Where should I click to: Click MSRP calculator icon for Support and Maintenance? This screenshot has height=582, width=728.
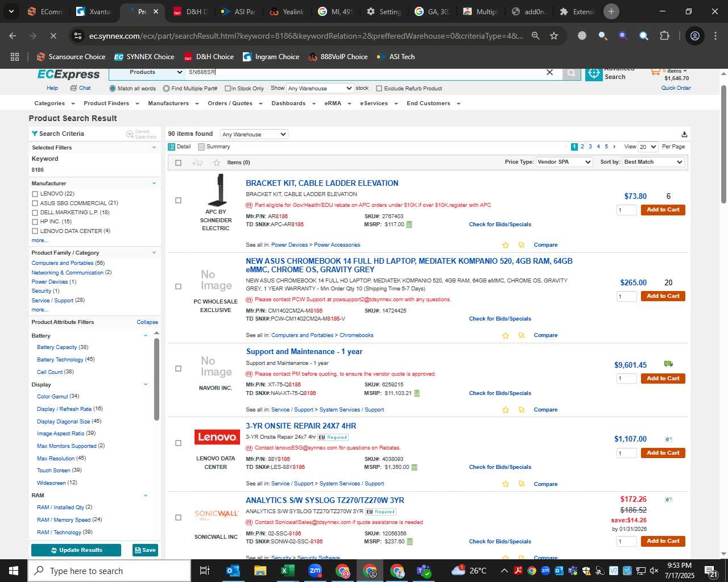coord(417,393)
